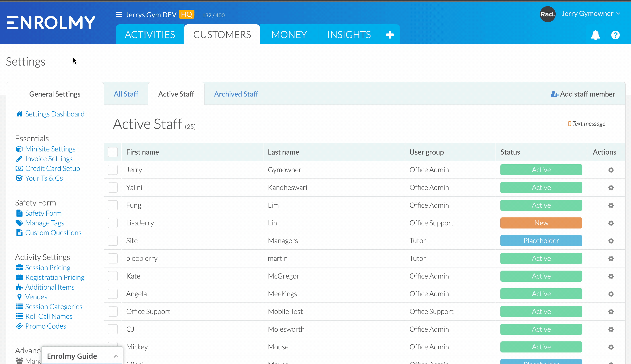Open Custom Questions link

pyautogui.click(x=53, y=233)
